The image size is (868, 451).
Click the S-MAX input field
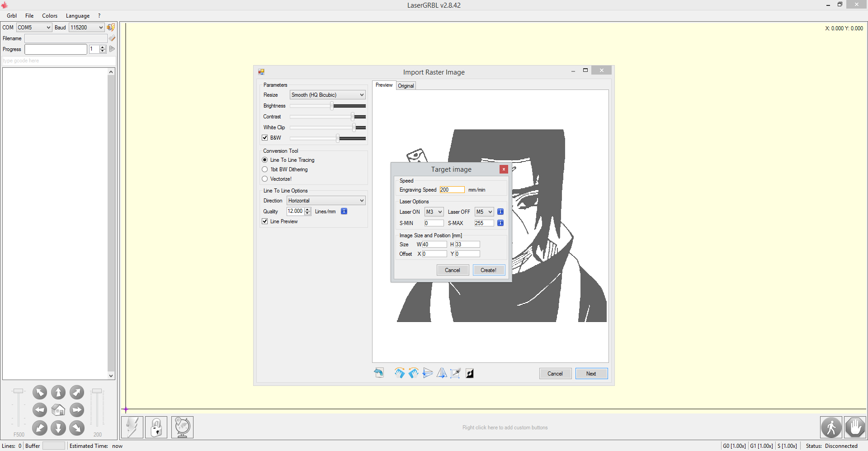484,223
